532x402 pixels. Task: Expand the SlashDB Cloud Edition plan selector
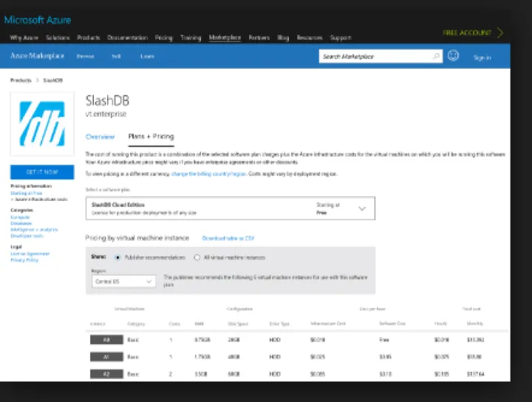pyautogui.click(x=231, y=208)
